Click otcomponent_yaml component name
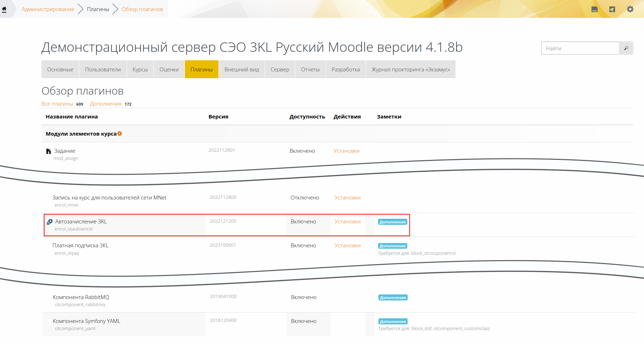The image size is (644, 344). pyautogui.click(x=75, y=329)
